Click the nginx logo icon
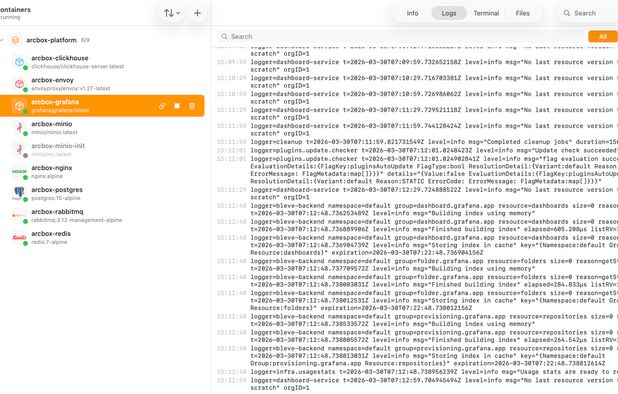This screenshot has width=618, height=394. (x=19, y=171)
